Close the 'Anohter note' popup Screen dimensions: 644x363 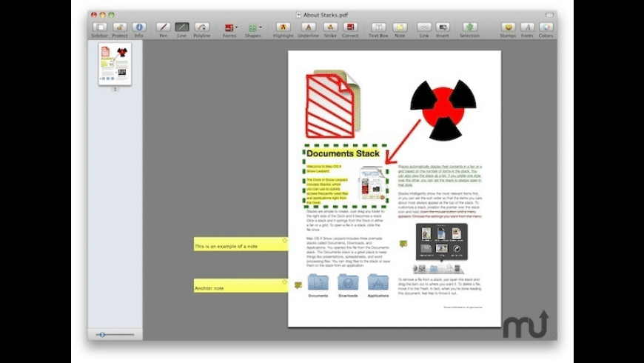pyautogui.click(x=285, y=282)
